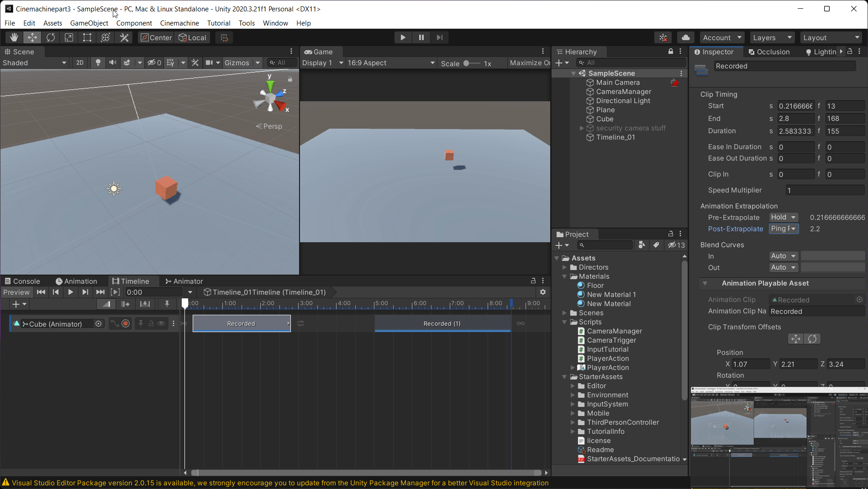
Task: Click the Timeline marker pin icon
Action: coord(167,304)
